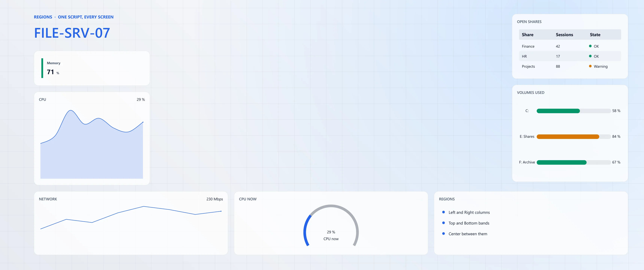
Task: Click the 42 sessions cell for Finance
Action: (x=558, y=46)
